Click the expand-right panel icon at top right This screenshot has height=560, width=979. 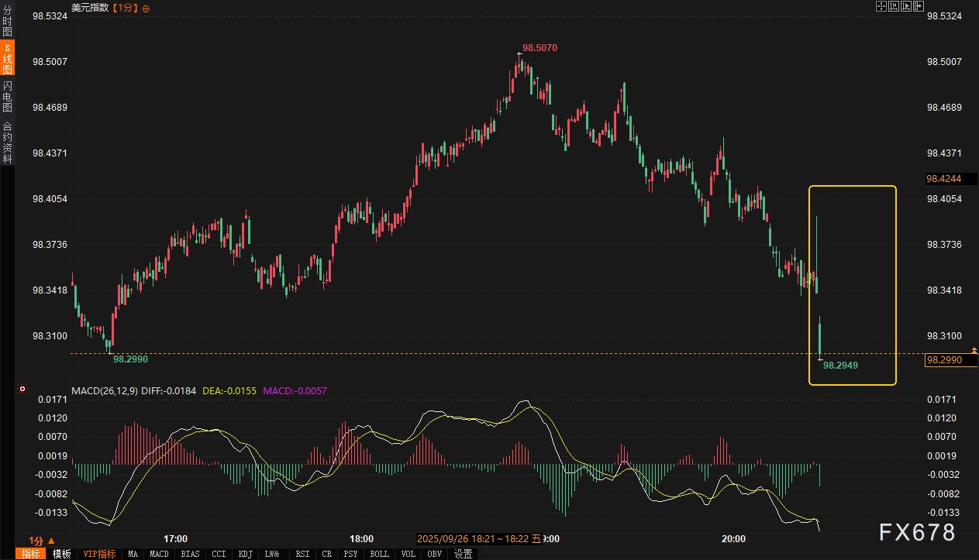click(919, 7)
